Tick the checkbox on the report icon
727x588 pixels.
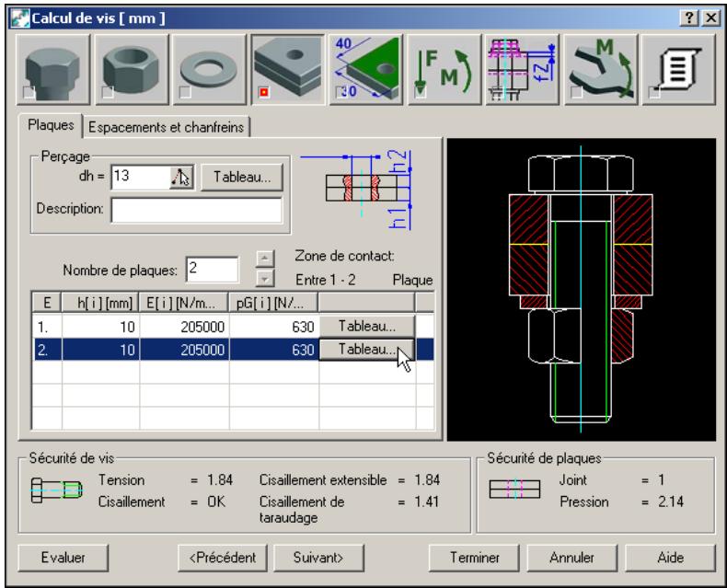tap(654, 92)
